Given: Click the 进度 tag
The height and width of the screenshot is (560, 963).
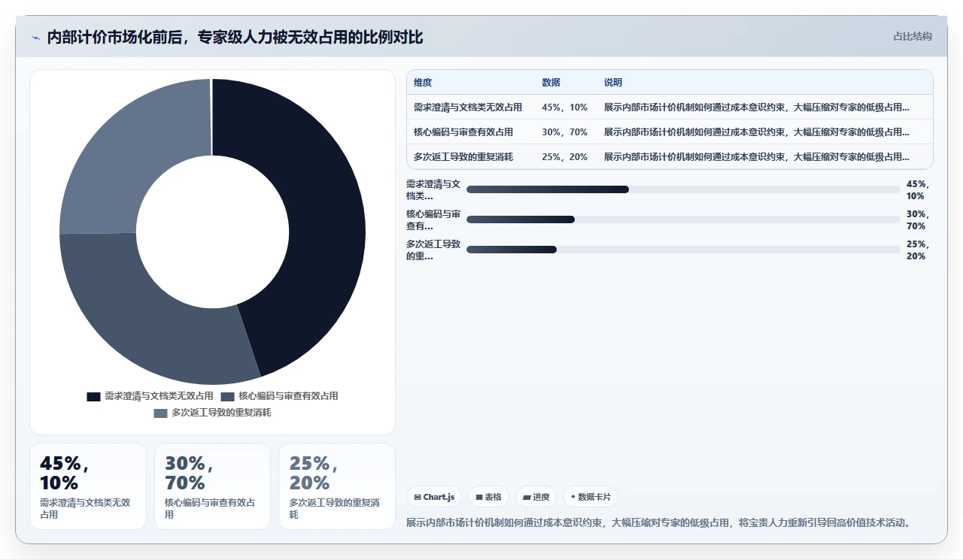Looking at the screenshot, I should pos(536,497).
